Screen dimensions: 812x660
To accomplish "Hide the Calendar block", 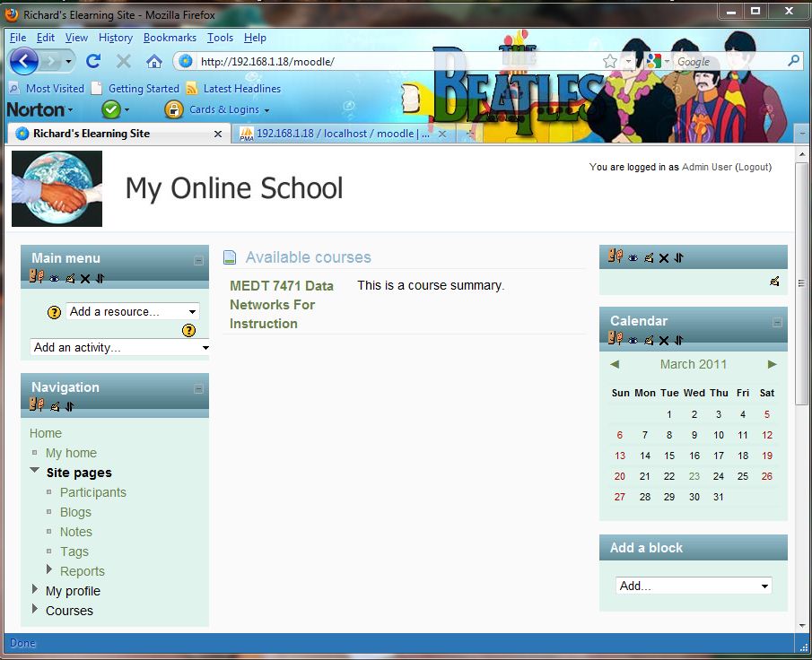I will [633, 340].
